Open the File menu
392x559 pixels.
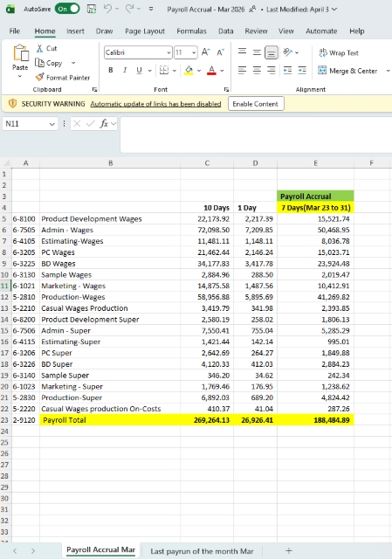coord(15,31)
